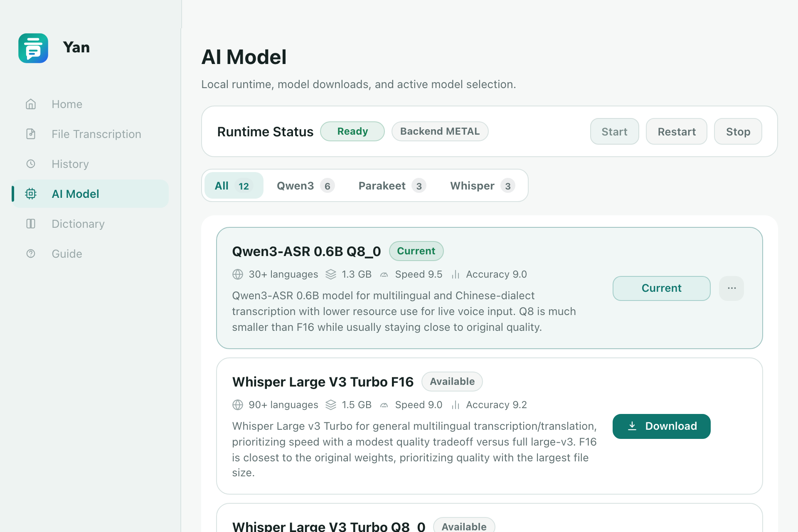The image size is (798, 532).
Task: Click the AI Model chip icon
Action: click(x=31, y=194)
